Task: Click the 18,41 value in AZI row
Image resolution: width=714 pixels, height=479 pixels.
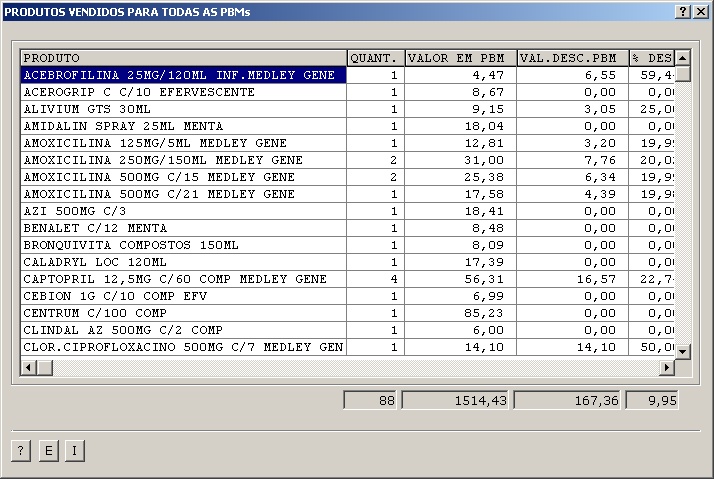Action: coord(460,211)
